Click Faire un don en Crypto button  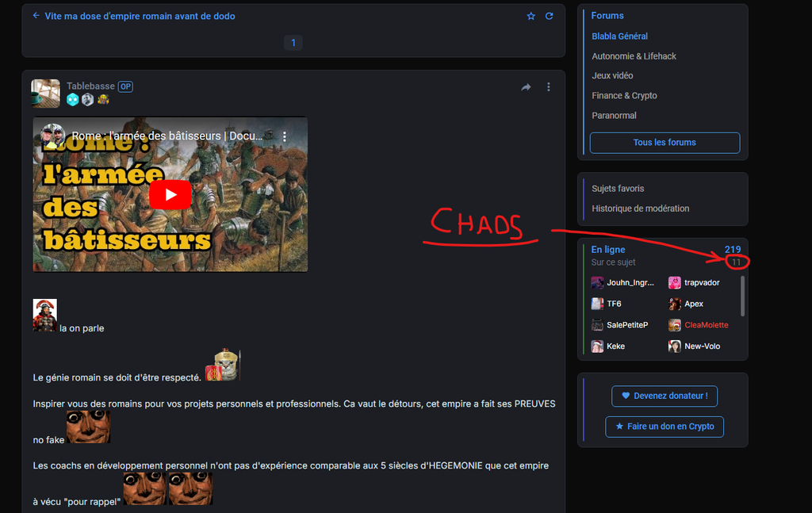665,427
